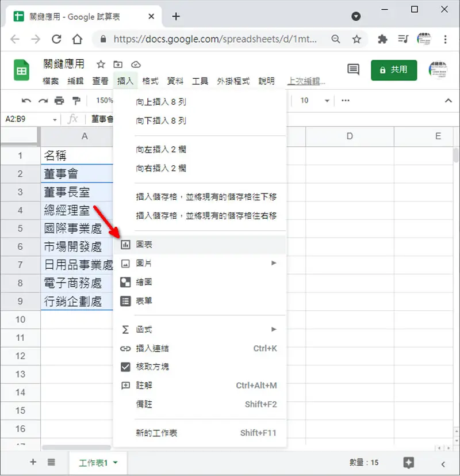Click the all sheets list icon

click(51, 462)
